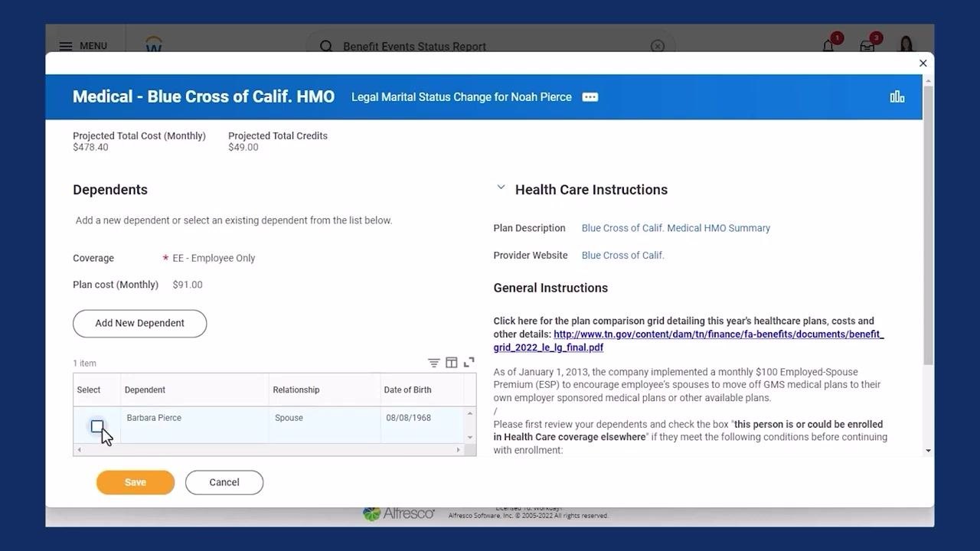This screenshot has height=551, width=980.
Task: Click the Workday logo
Action: pos(154,44)
